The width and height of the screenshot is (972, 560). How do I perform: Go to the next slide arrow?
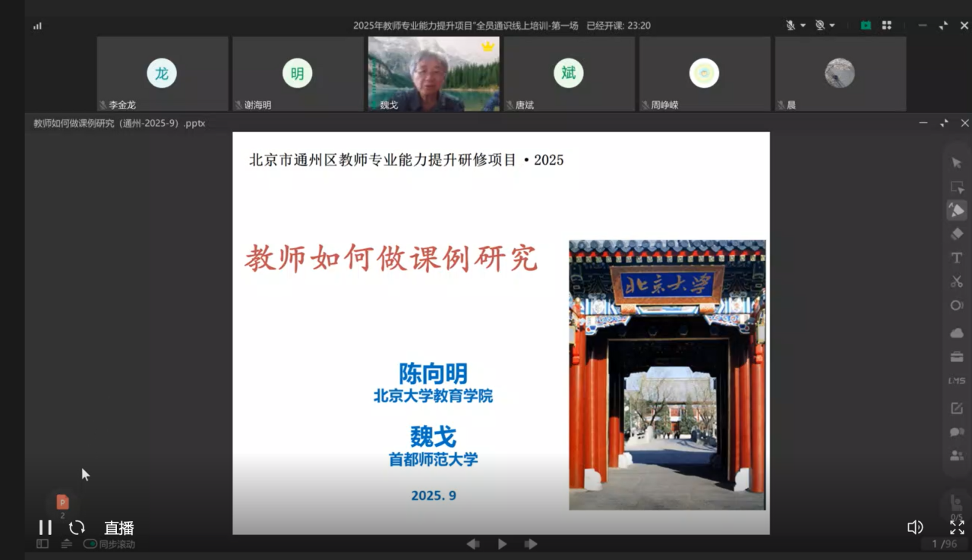531,544
